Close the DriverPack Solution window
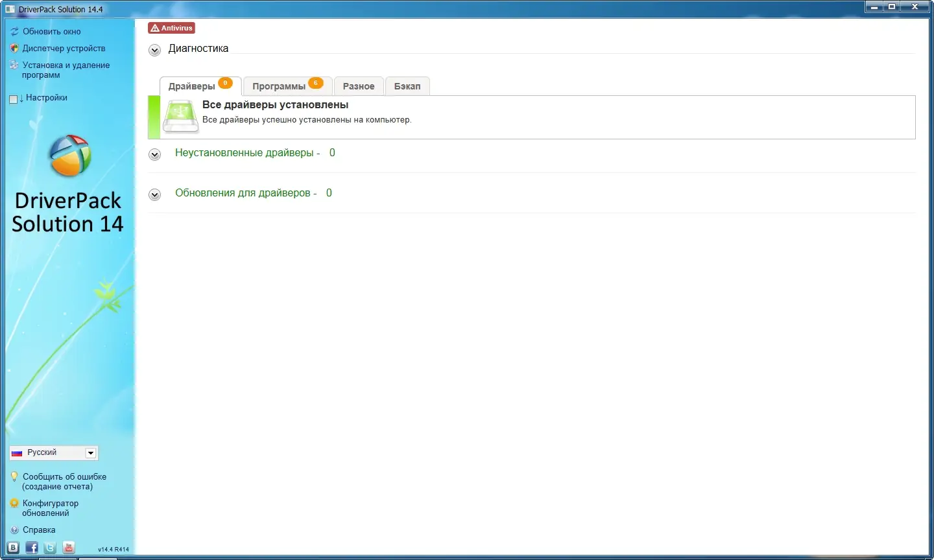 click(915, 6)
